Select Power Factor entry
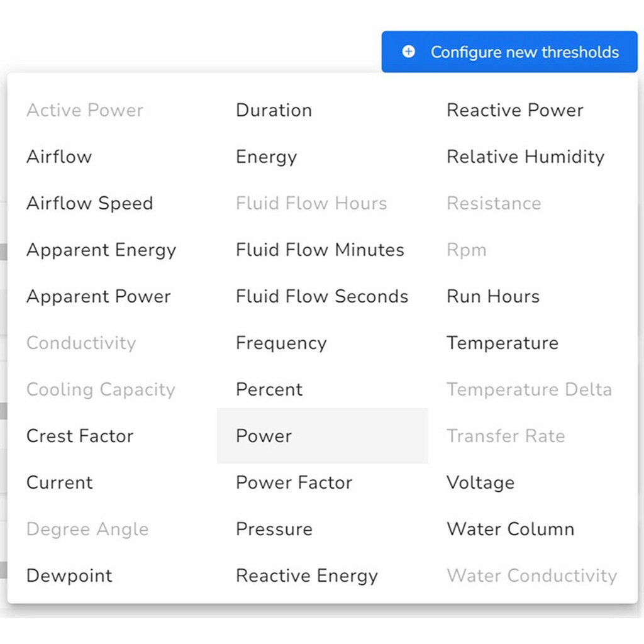Image resolution: width=644 pixels, height=644 pixels. pyautogui.click(x=294, y=482)
